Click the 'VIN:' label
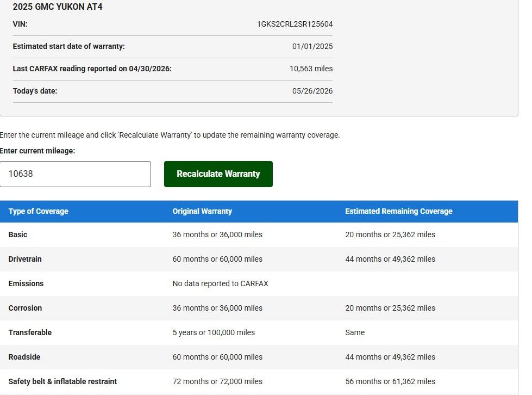532x395 pixels. point(20,24)
